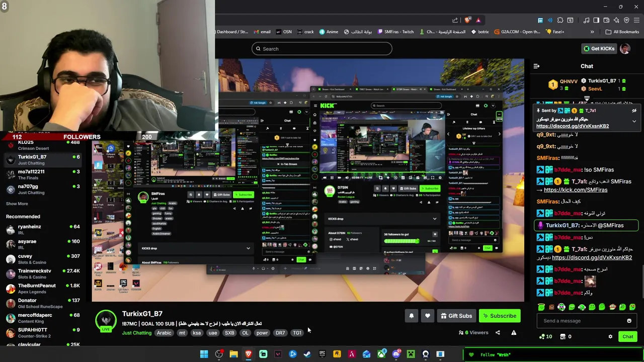Open the SMFiras - Twitch bookmark
This screenshot has height=362, width=644.
[395, 32]
